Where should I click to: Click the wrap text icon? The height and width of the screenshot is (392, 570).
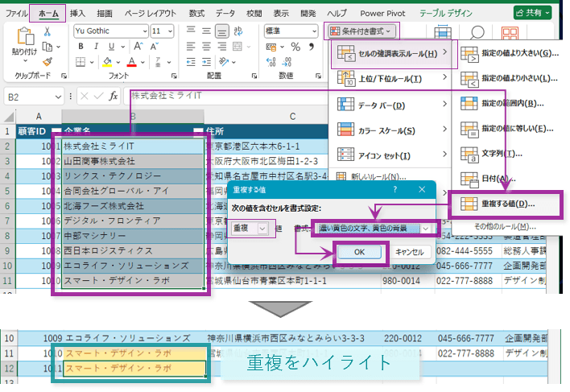click(238, 31)
